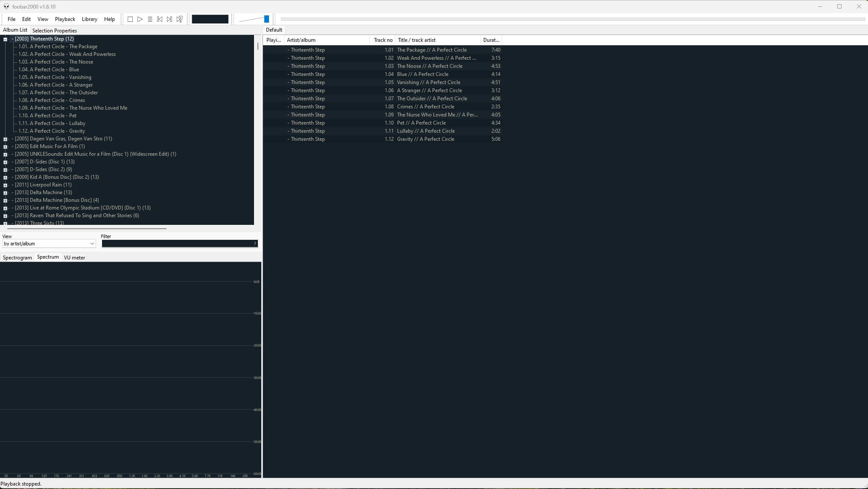Screen dimensions: 868x489
Task: Click the foobar2000 alien logo icon
Action: pos(6,6)
